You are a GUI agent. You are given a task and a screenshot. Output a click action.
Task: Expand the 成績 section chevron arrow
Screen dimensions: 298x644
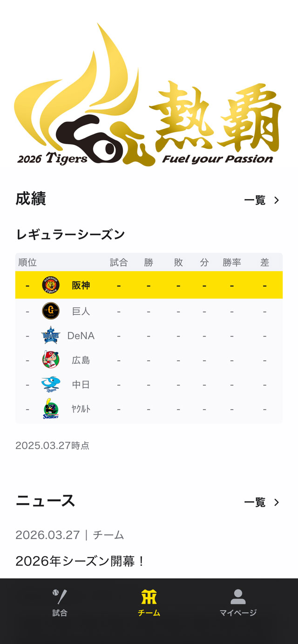[277, 200]
